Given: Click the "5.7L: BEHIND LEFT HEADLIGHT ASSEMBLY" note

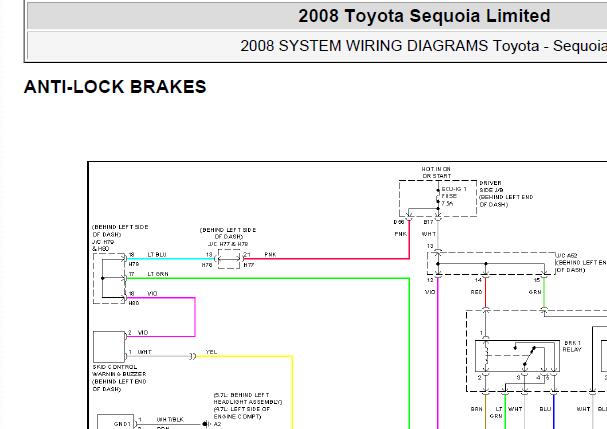Looking at the screenshot, I should [x=248, y=398].
